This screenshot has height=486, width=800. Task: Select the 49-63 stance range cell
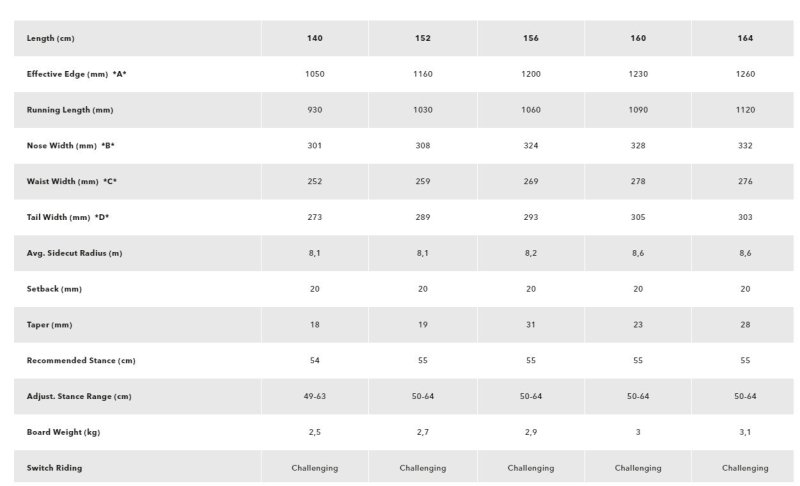coord(314,397)
